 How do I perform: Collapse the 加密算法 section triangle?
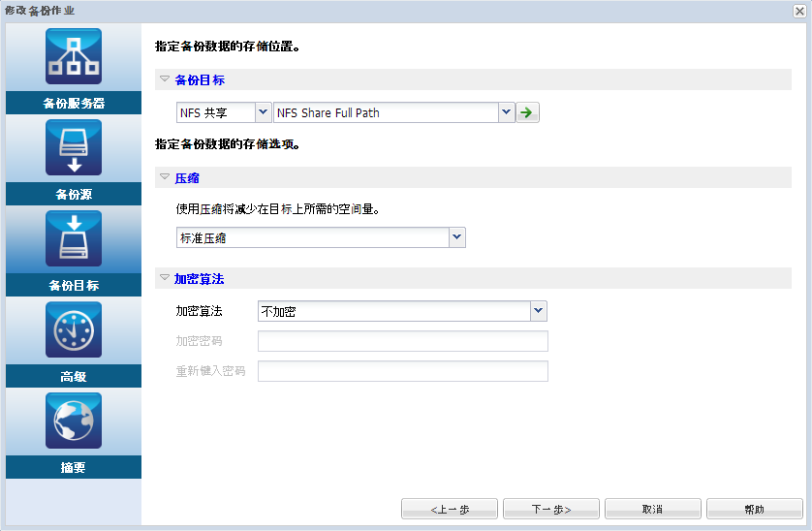coord(165,278)
